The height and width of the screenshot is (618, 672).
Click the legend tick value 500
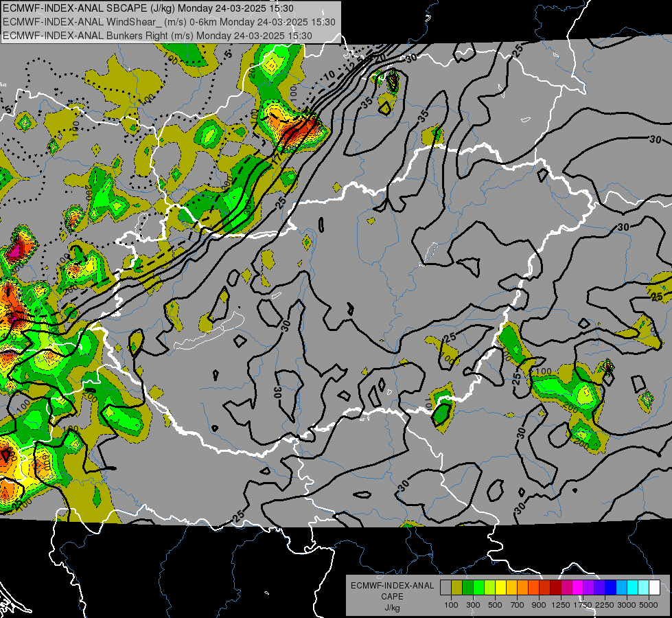pos(495,605)
